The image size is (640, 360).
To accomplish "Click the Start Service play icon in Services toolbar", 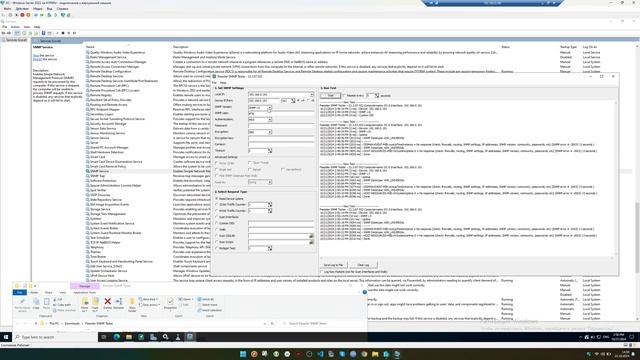I will point(57,33).
